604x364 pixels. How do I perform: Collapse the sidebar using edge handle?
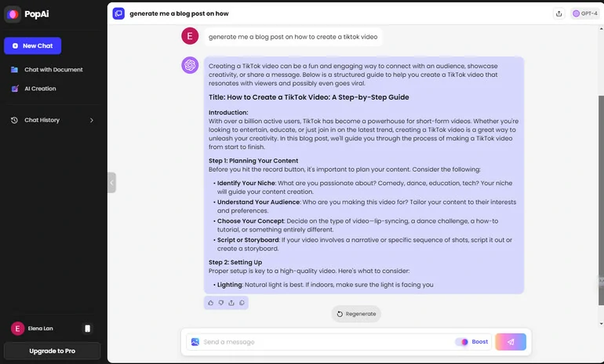tap(111, 183)
